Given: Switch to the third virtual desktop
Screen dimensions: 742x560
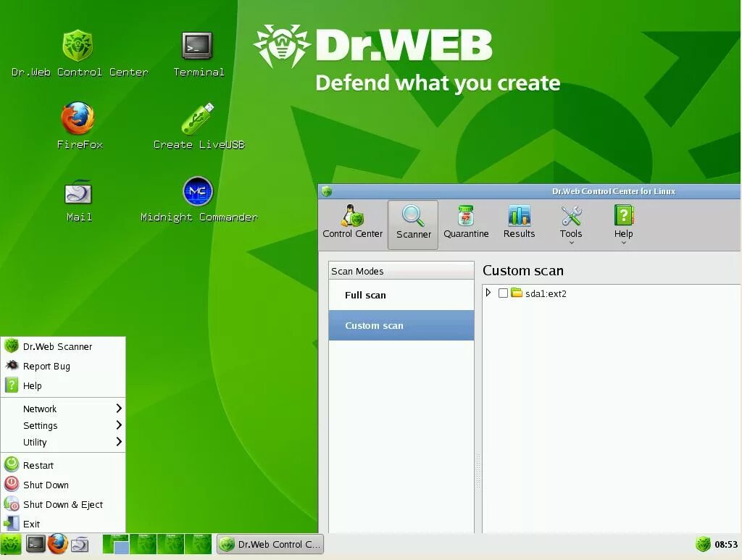Looking at the screenshot, I should click(x=170, y=544).
